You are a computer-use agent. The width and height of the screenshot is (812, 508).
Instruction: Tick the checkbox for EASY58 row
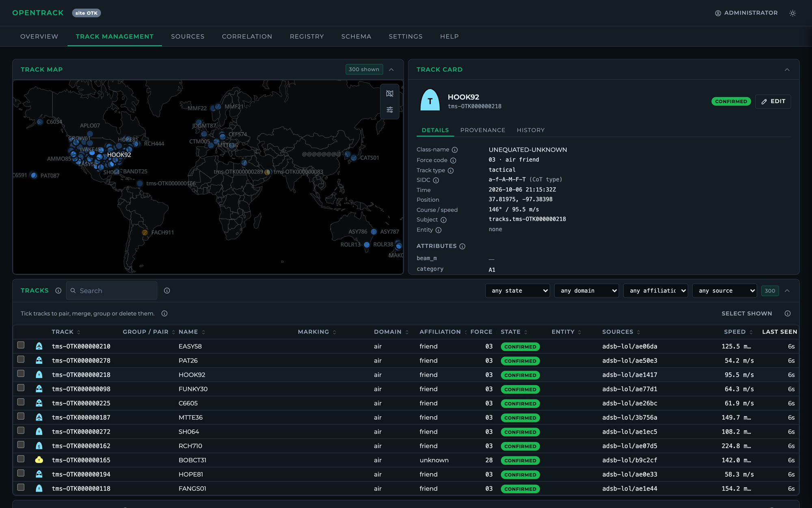[x=21, y=345]
